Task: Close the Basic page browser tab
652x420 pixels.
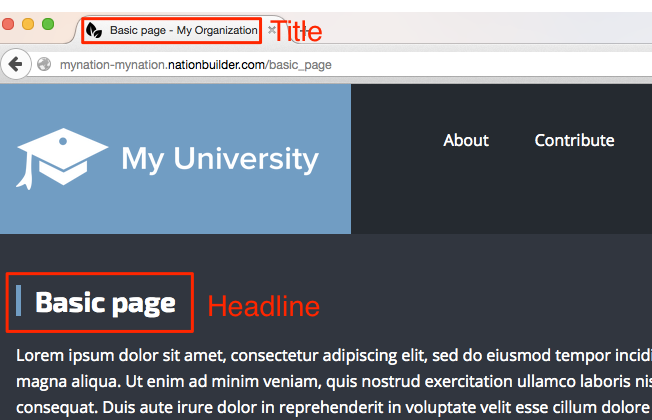Action: pyautogui.click(x=272, y=31)
